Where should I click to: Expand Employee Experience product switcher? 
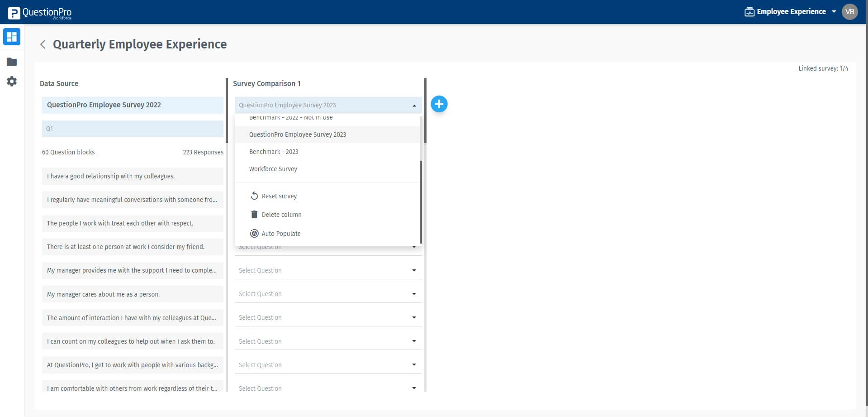(834, 12)
